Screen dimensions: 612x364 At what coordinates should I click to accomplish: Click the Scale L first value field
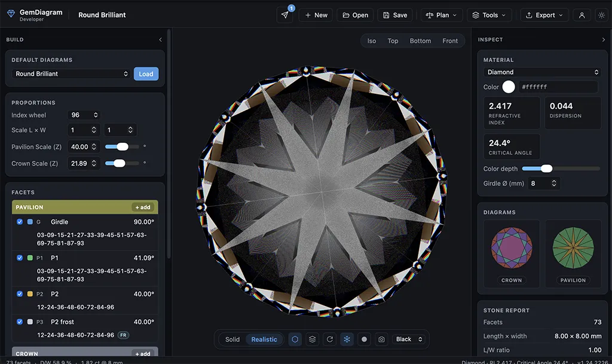pos(84,130)
